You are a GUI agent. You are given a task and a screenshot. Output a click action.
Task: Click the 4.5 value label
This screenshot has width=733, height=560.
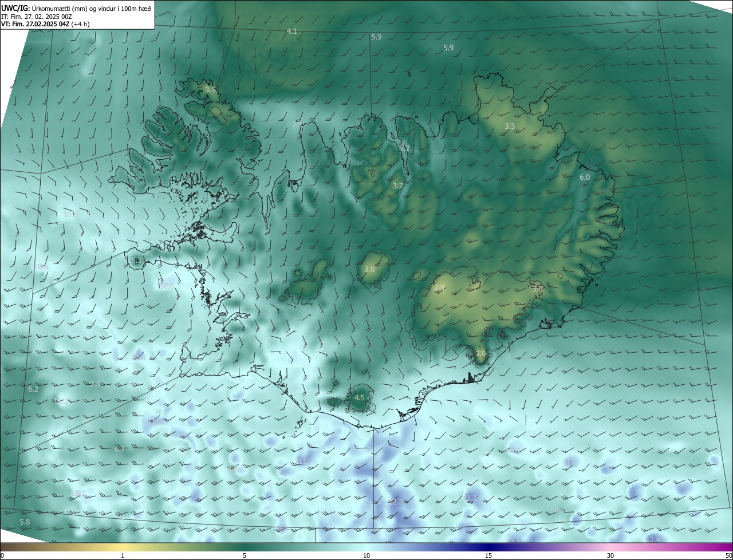[x=360, y=397]
